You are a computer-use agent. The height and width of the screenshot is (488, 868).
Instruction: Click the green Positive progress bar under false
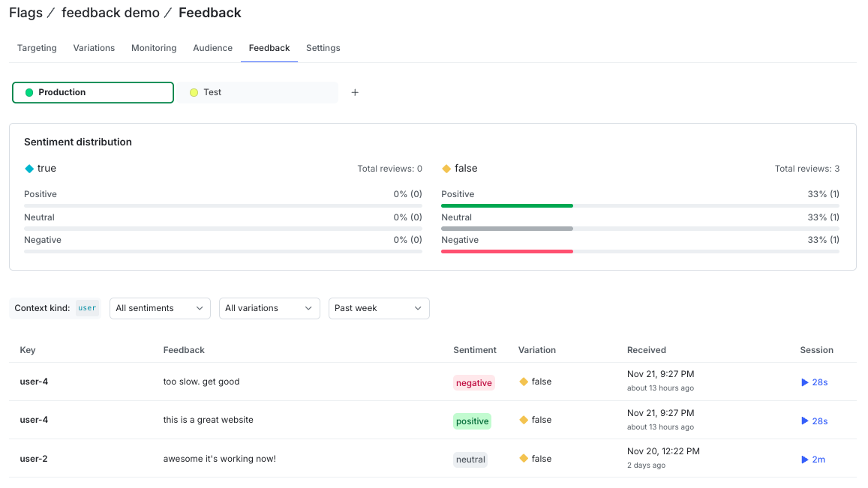[506, 205]
